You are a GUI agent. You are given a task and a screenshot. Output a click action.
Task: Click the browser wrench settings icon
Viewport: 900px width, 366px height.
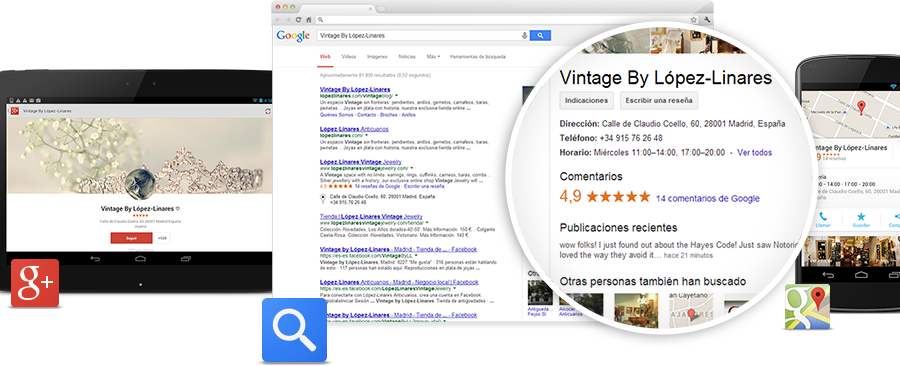coord(707,20)
